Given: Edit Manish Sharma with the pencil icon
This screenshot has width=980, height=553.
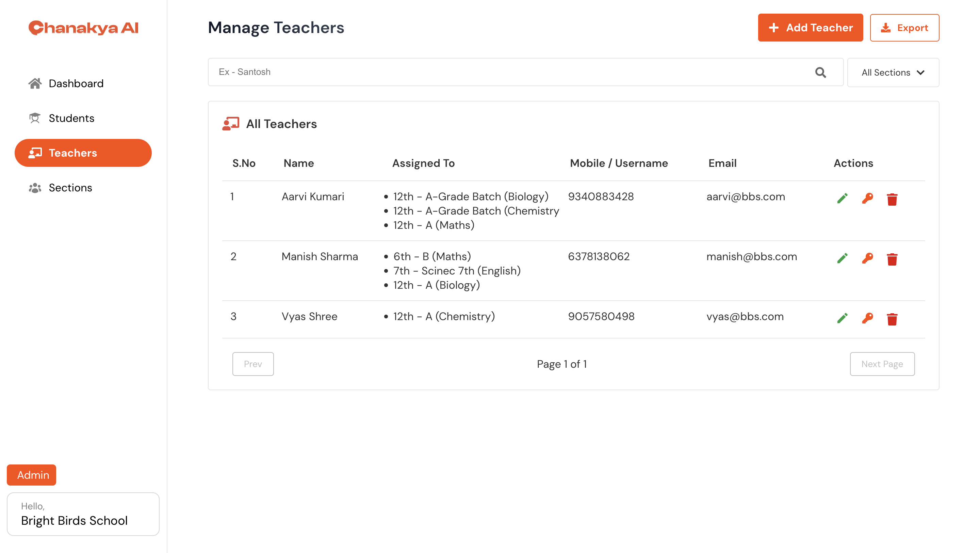Looking at the screenshot, I should [842, 258].
